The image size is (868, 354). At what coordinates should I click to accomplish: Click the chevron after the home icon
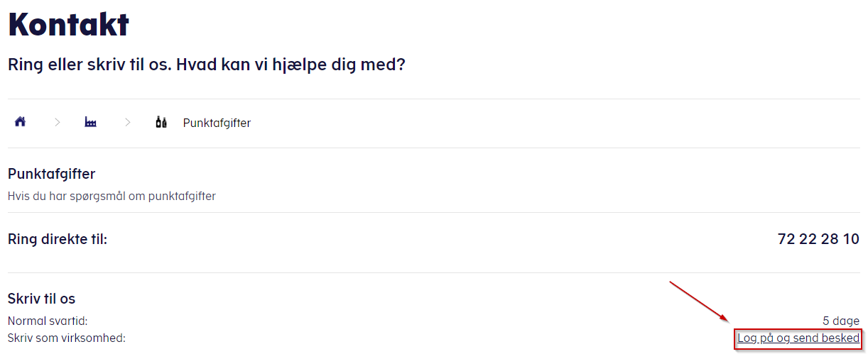pyautogui.click(x=57, y=123)
